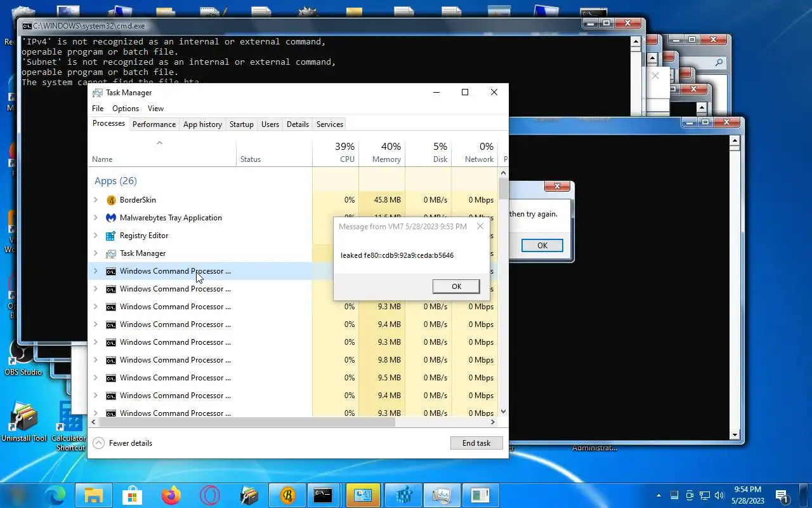
Task: Launch Firefox from the taskbar
Action: pyautogui.click(x=171, y=495)
